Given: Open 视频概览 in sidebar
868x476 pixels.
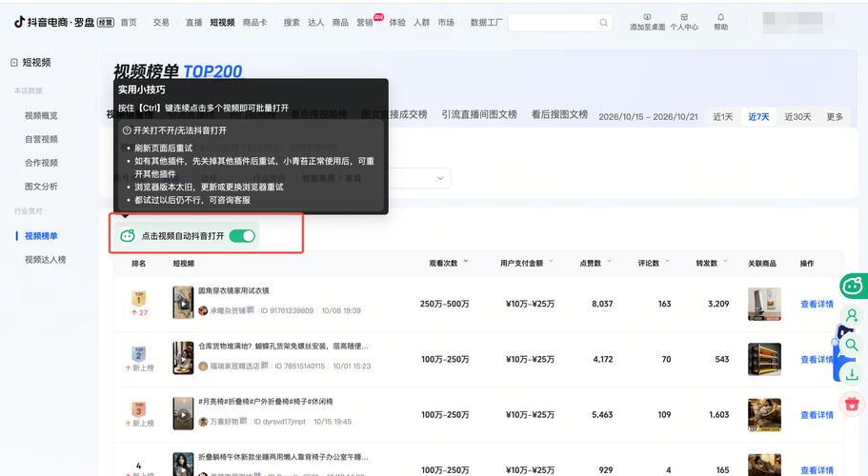Looking at the screenshot, I should [x=41, y=115].
